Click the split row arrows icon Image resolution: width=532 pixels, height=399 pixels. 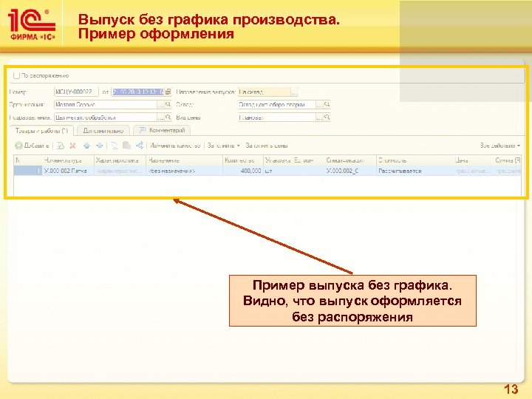tap(140, 146)
